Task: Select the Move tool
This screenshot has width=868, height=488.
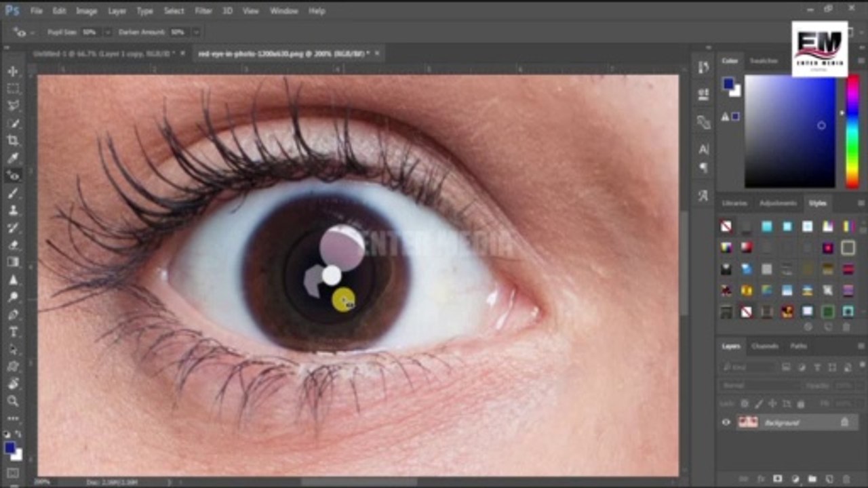Action: click(13, 71)
